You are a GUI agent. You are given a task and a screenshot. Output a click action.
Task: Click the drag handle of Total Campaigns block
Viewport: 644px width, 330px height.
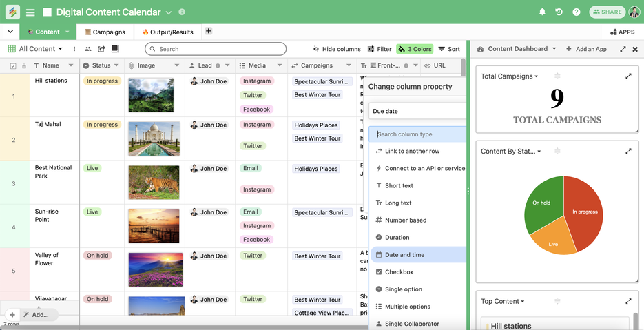click(x=557, y=76)
